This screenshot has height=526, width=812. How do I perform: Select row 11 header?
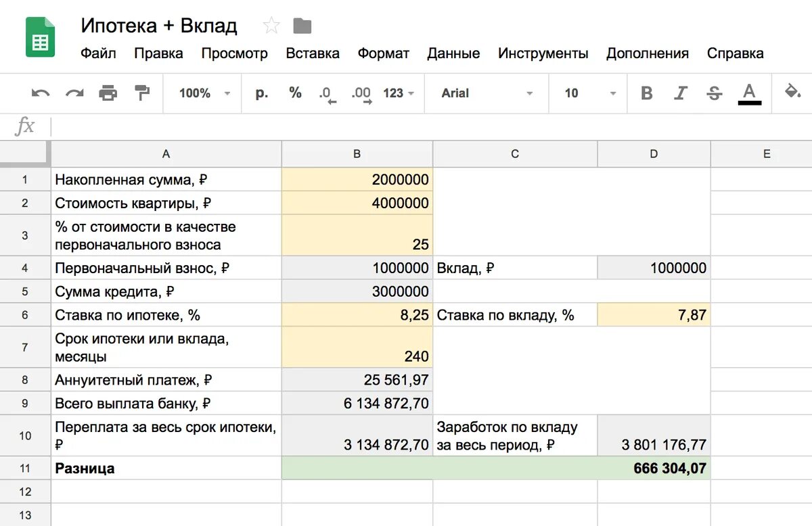(25, 468)
